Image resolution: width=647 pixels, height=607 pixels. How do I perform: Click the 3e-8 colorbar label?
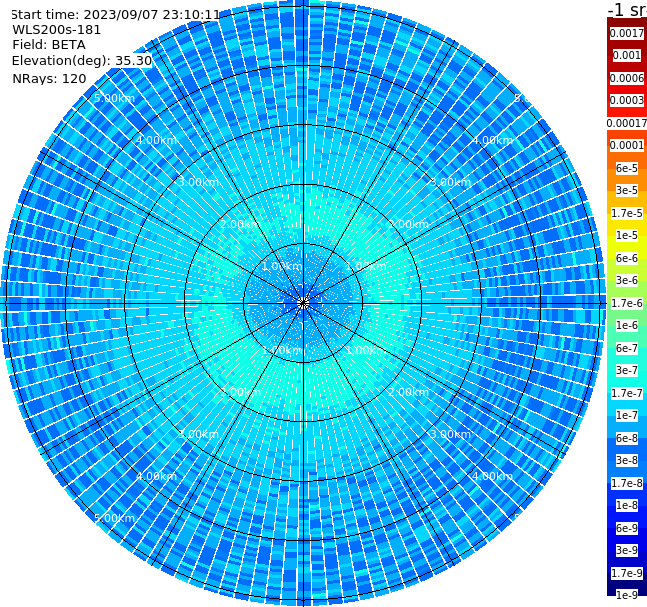pos(626,460)
